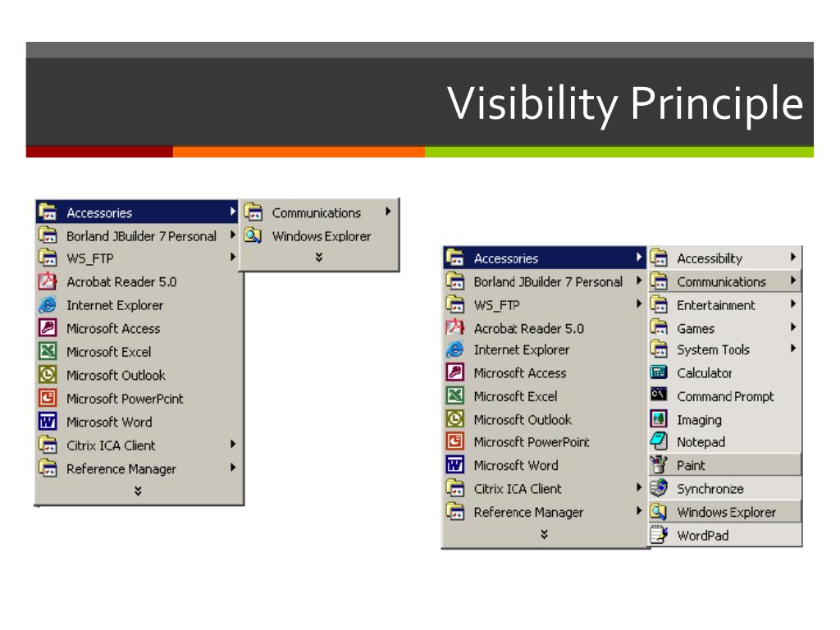Click Microsoft Access key icon in the long-submenu menu
The image size is (840, 630).
(454, 372)
